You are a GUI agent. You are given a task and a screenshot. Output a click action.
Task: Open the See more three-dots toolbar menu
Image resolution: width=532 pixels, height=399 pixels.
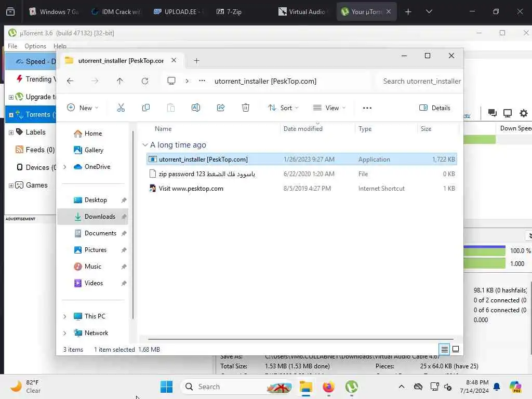pos(367,108)
